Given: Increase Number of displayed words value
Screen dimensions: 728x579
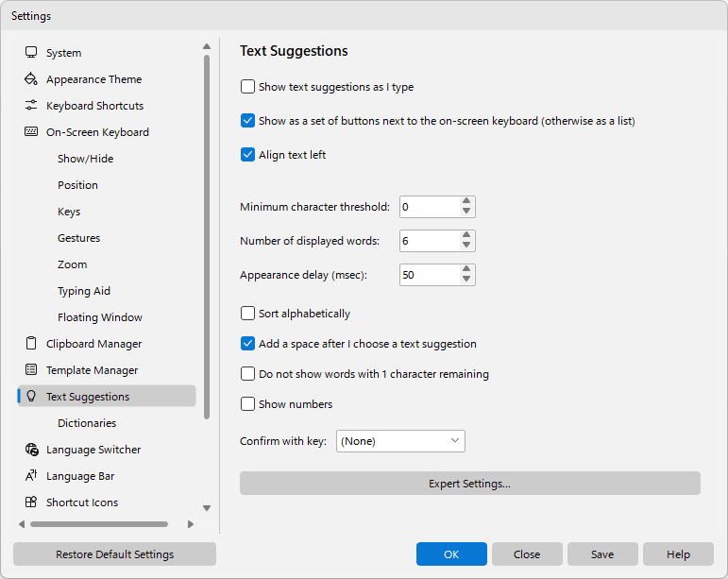Looking at the screenshot, I should pos(466,235).
